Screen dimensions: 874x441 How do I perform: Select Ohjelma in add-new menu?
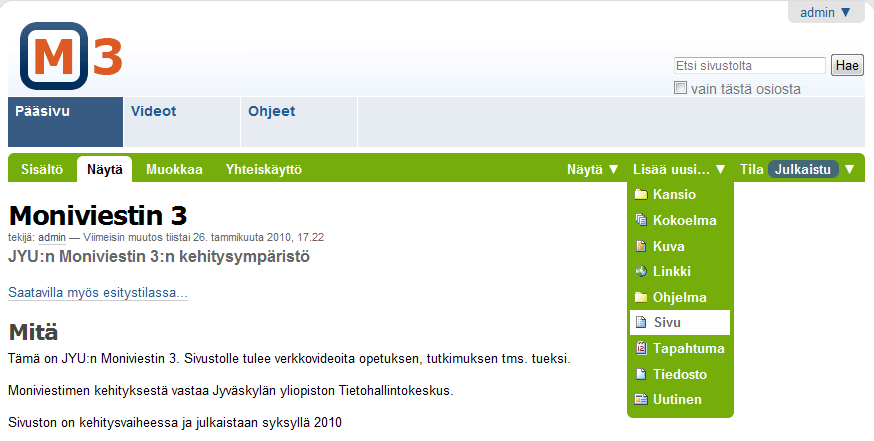679,297
